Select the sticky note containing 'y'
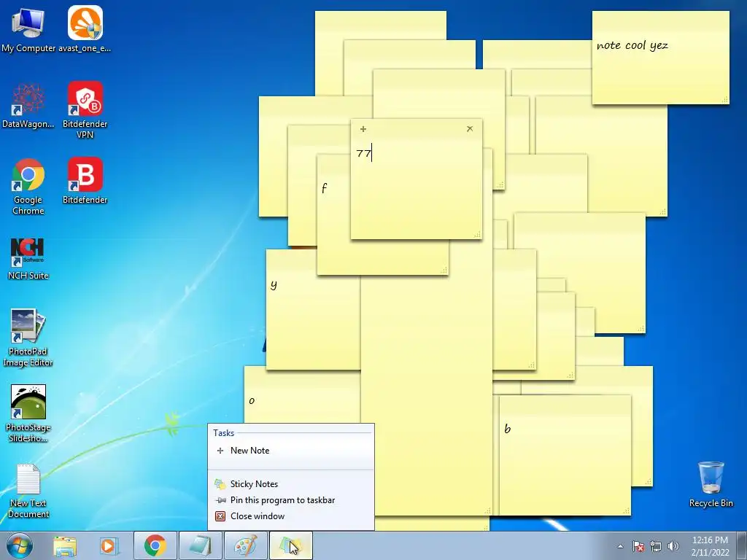 tap(313, 309)
